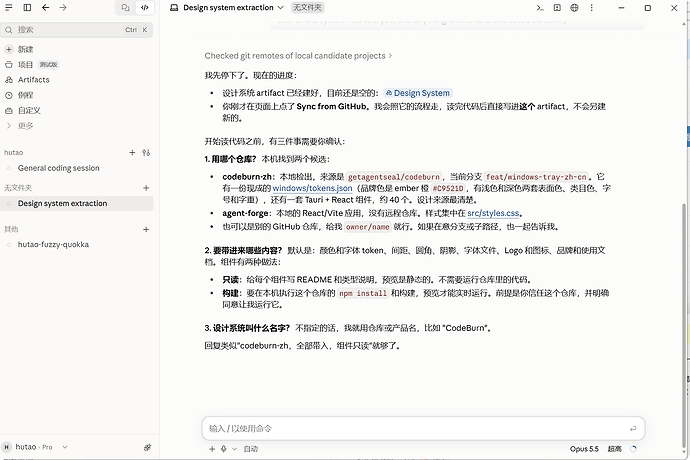Go forward with the right arrow
The width and height of the screenshot is (690, 460).
click(x=63, y=7)
